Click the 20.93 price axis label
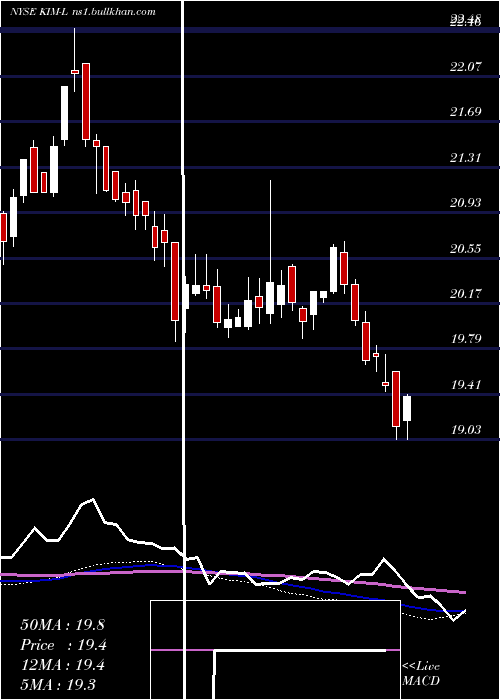The width and height of the screenshot is (500, 700). pyautogui.click(x=466, y=203)
